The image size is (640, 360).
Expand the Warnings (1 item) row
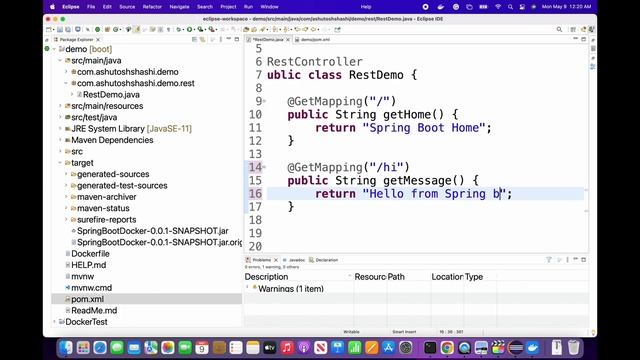247,288
